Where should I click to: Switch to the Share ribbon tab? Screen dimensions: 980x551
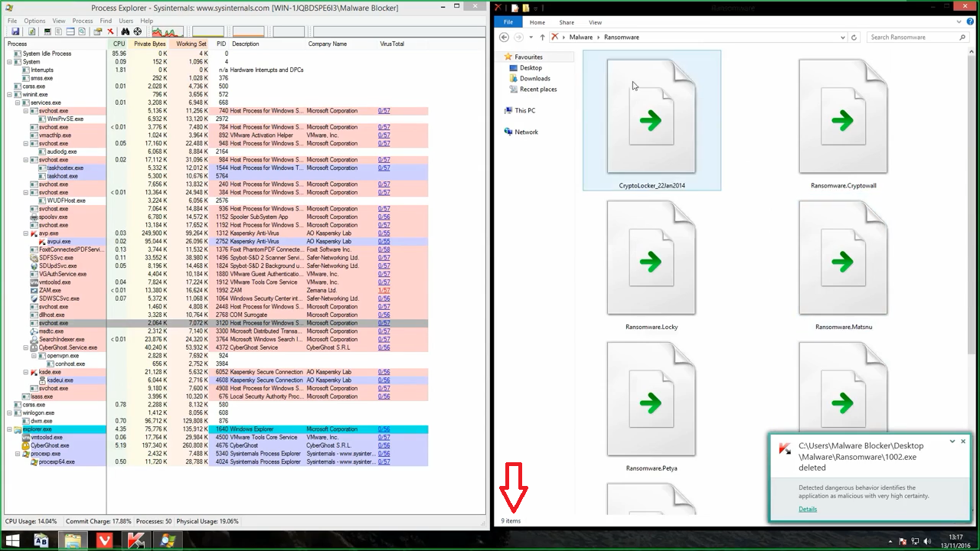coord(567,22)
